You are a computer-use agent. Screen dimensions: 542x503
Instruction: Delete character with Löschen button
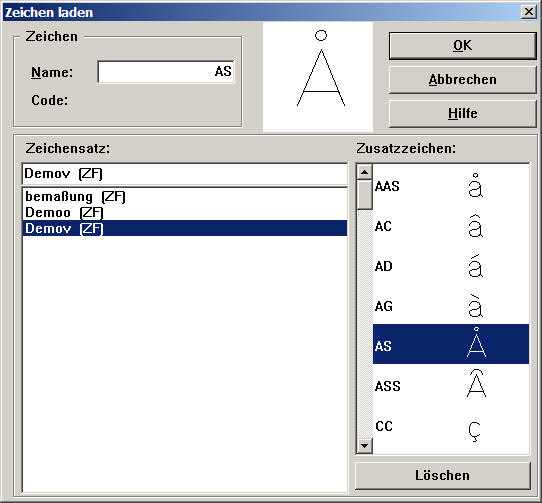point(442,475)
